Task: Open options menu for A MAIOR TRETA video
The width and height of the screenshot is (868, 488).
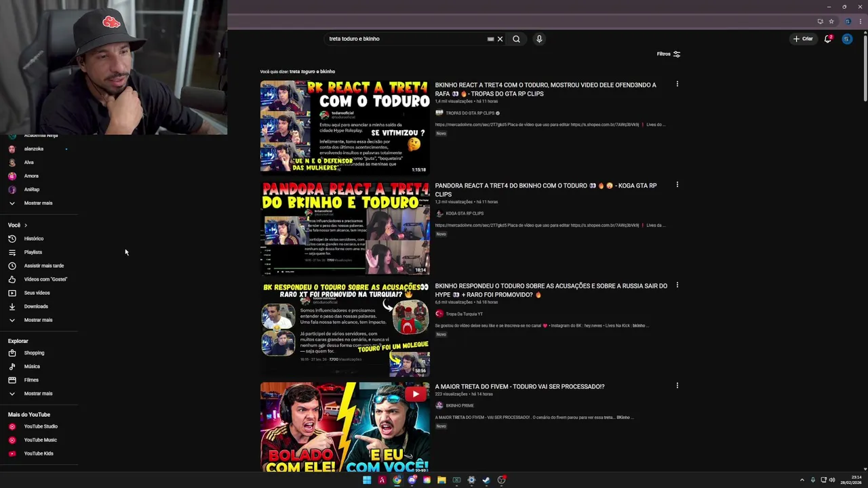Action: 677,385
